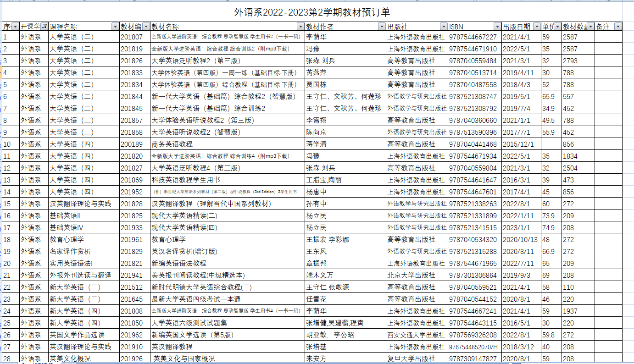The image size is (634, 364).
Task: Click the course cell 汉英翻译理论与实践
Action: (84, 204)
